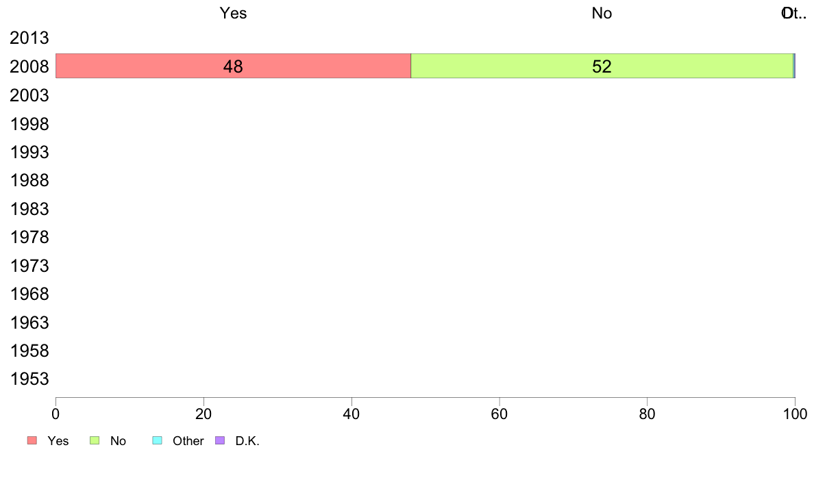814x504 pixels.
Task: Select the 1968 year label
Action: 29,294
